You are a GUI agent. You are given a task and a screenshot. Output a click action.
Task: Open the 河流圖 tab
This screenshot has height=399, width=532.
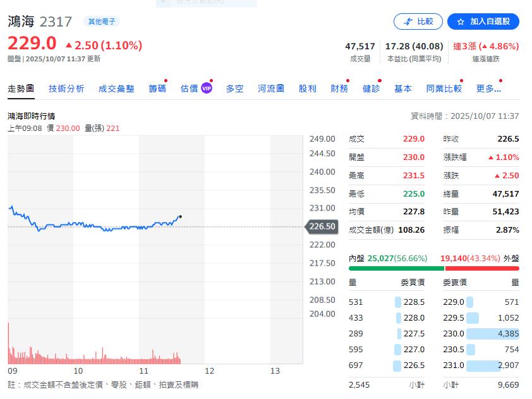pos(271,89)
